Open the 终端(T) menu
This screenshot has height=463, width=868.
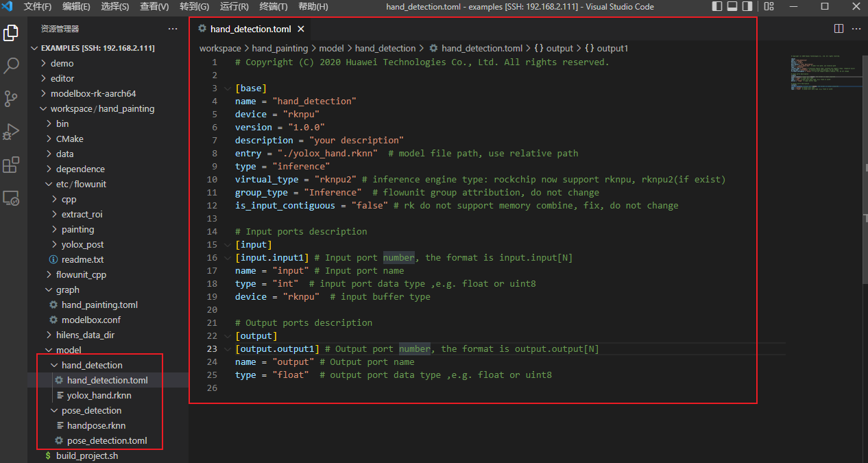274,7
